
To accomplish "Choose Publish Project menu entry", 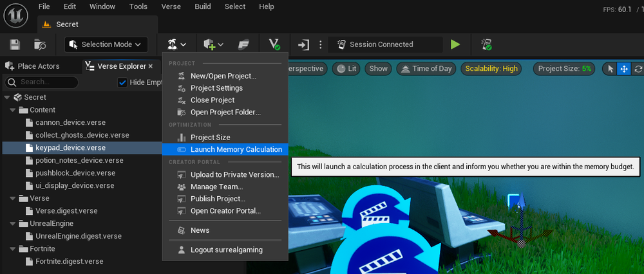I will click(225, 199).
